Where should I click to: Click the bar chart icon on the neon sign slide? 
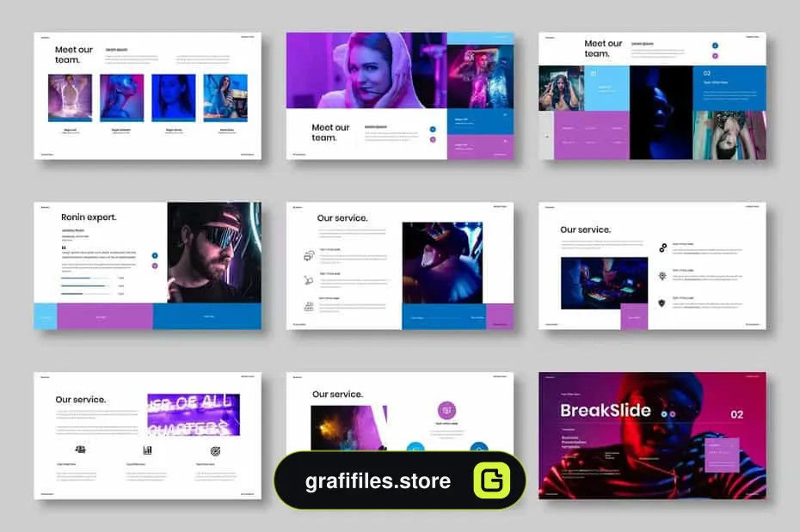pyautogui.click(x=147, y=450)
